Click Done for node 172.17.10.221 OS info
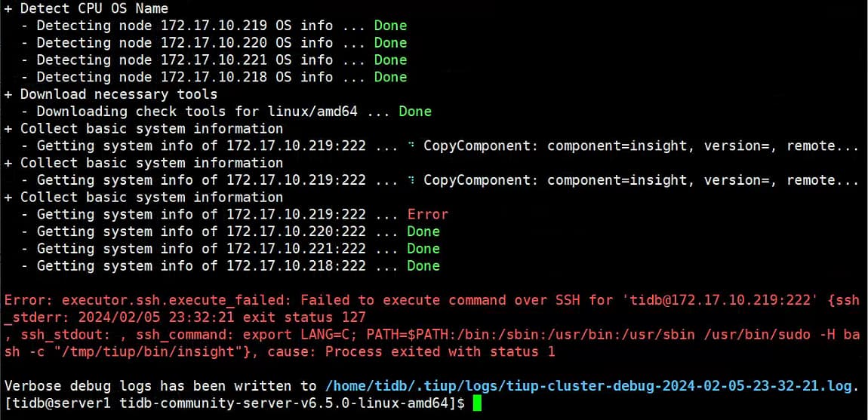Viewport: 868px width, 420px height. pos(390,60)
